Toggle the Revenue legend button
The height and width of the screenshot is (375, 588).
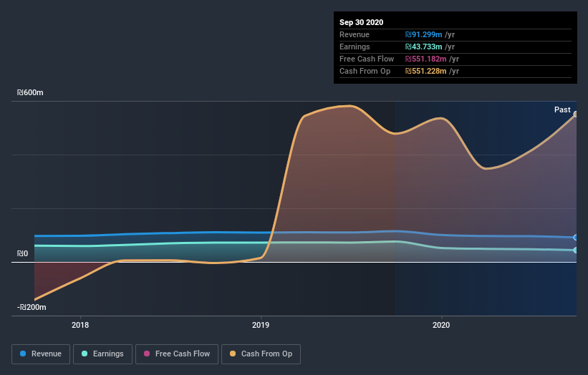tap(41, 354)
